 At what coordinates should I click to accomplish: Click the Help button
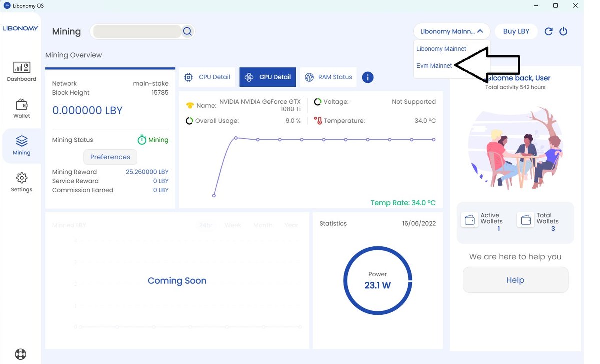pos(515,280)
